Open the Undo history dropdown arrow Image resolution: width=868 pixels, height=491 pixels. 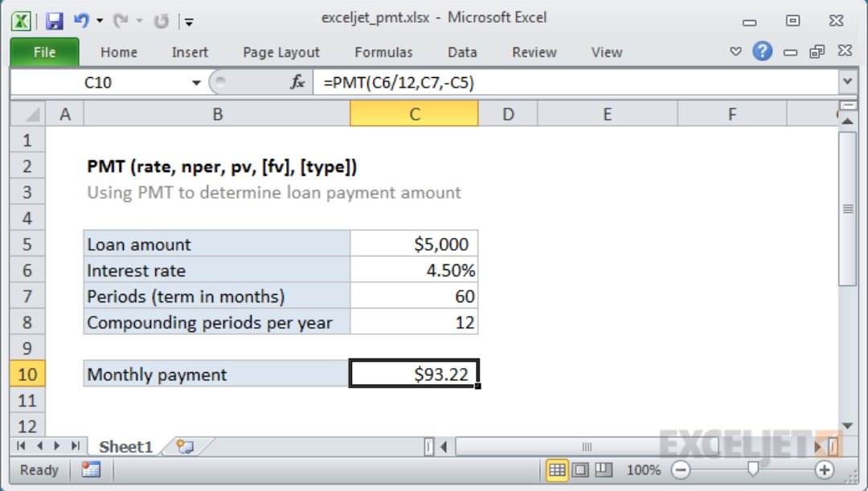tap(100, 21)
